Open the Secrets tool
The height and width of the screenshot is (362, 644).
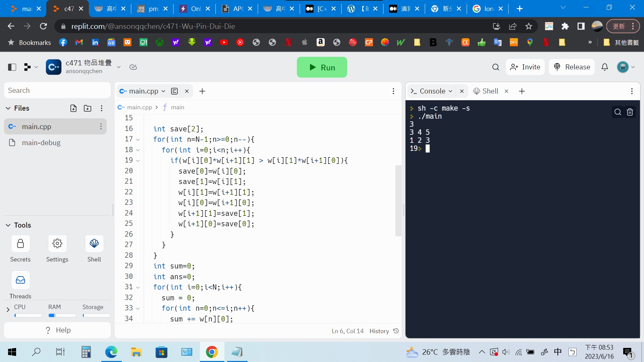(20, 243)
